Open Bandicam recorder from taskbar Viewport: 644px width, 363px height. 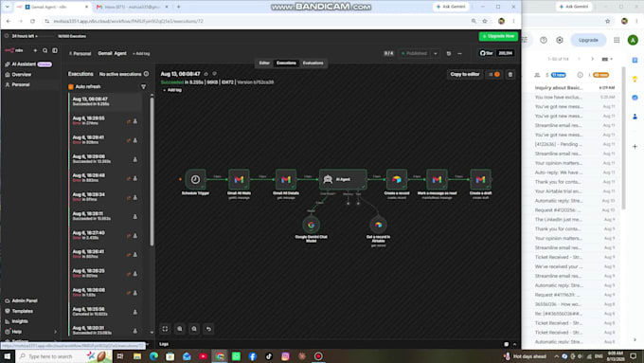pyautogui.click(x=318, y=356)
